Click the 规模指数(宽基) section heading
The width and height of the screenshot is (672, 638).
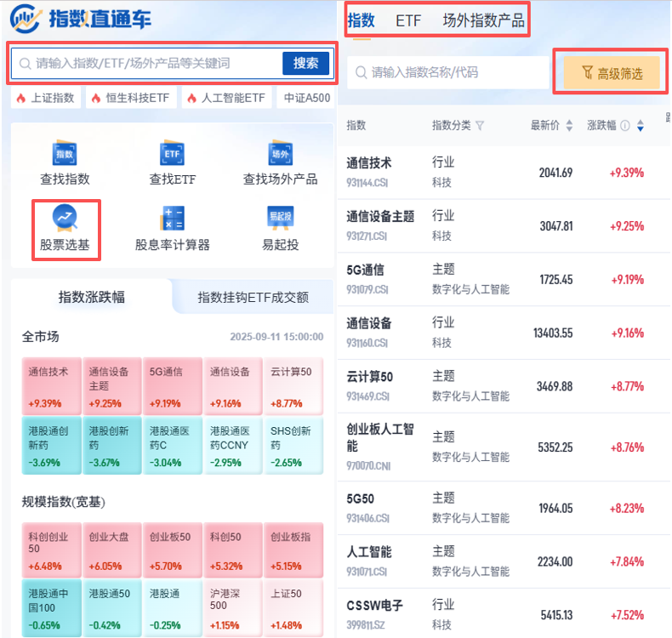64,501
